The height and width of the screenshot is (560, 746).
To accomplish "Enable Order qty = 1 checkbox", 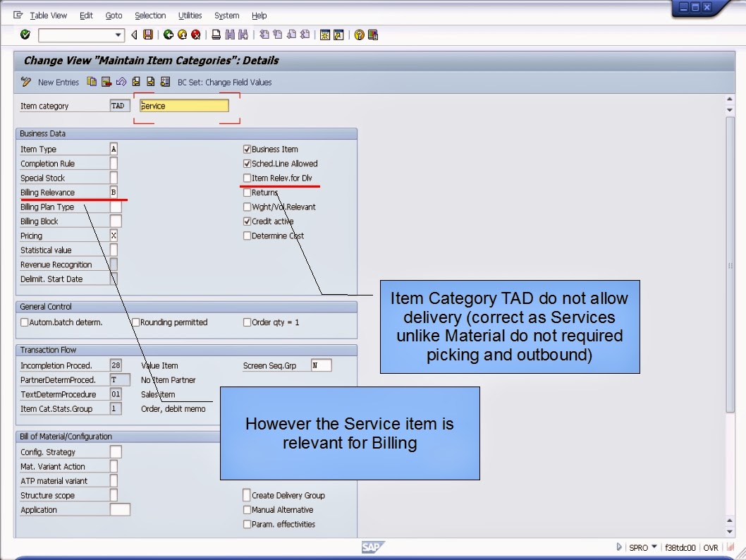I will tap(247, 322).
